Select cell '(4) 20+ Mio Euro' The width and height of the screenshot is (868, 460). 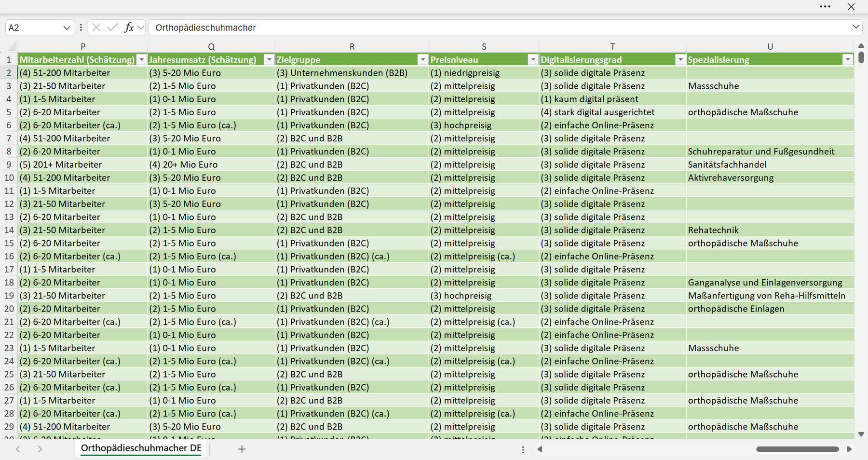pyautogui.click(x=211, y=164)
